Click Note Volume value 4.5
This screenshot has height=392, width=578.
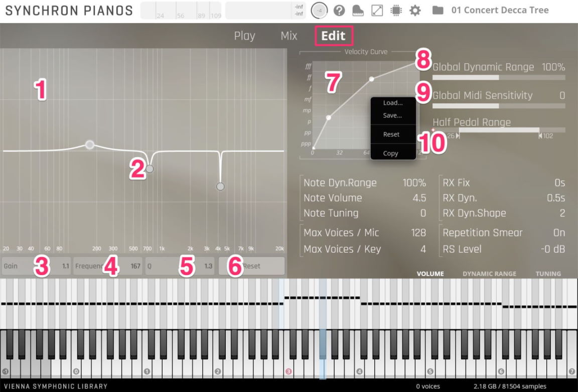[419, 198]
